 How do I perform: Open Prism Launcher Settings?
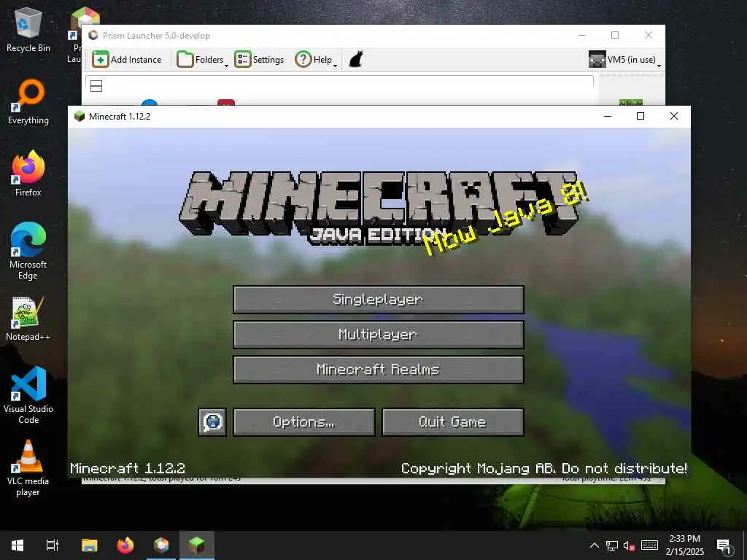click(259, 60)
